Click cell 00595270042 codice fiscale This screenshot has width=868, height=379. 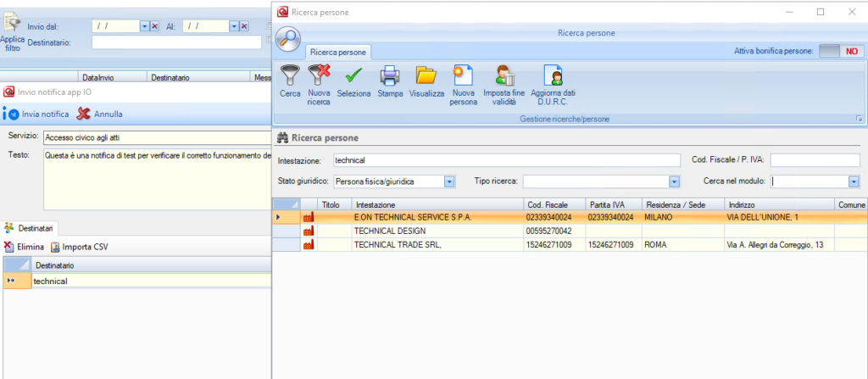pos(554,231)
